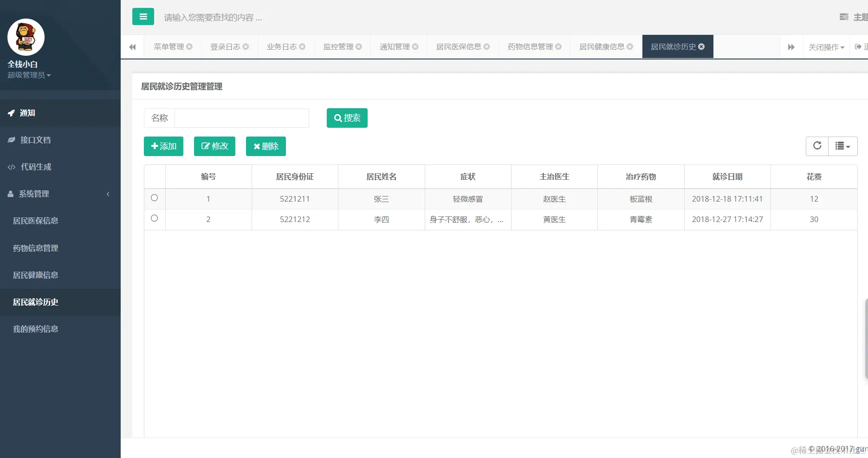The height and width of the screenshot is (458, 868).
Task: Click the 修改 edit button
Action: pyautogui.click(x=214, y=146)
